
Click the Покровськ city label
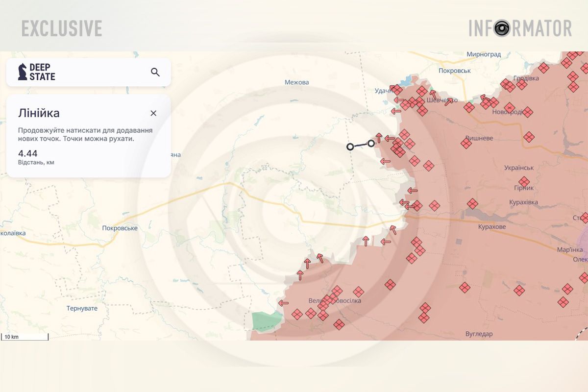(455, 71)
